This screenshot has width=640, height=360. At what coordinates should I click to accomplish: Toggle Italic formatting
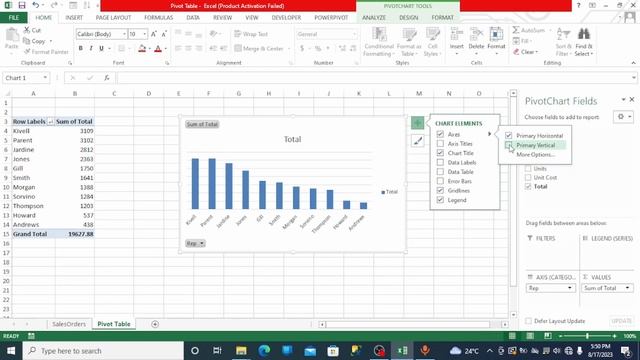coord(91,49)
